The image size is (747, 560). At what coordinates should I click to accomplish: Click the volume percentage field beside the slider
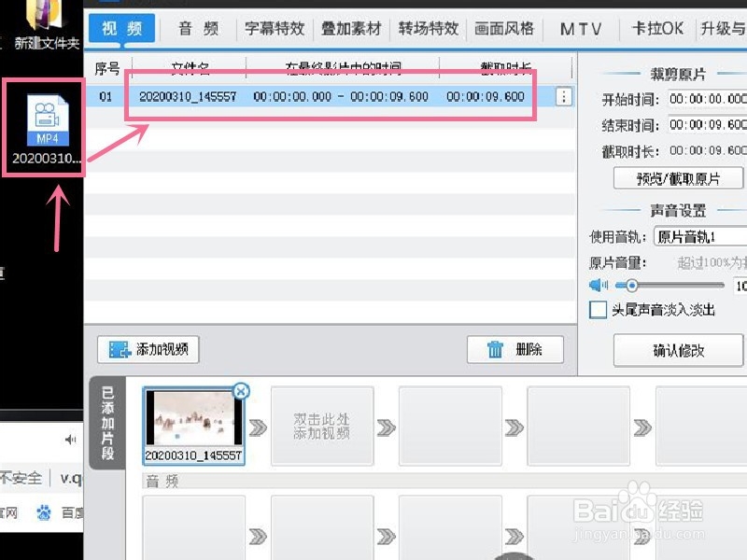pyautogui.click(x=740, y=286)
